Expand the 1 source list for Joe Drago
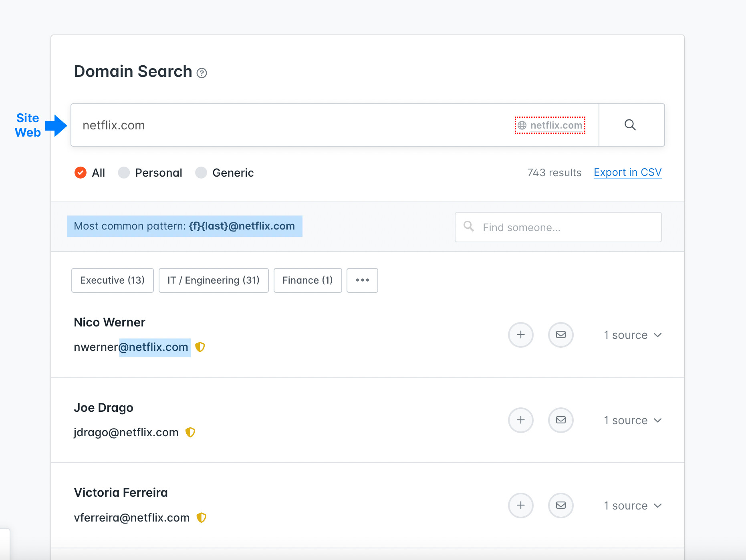The height and width of the screenshot is (560, 746). coord(633,420)
